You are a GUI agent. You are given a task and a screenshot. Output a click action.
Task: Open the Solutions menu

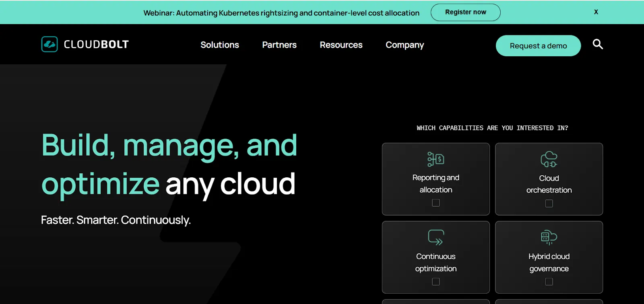(x=220, y=45)
